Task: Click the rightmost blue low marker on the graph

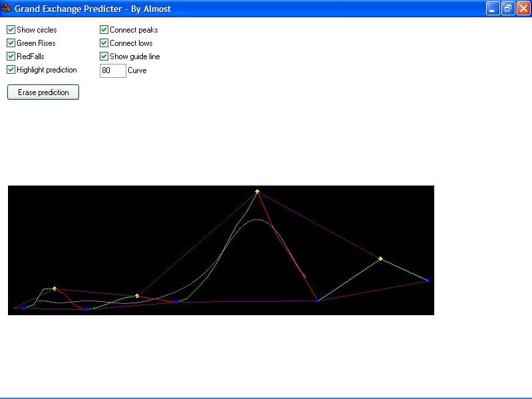Action: pyautogui.click(x=428, y=281)
